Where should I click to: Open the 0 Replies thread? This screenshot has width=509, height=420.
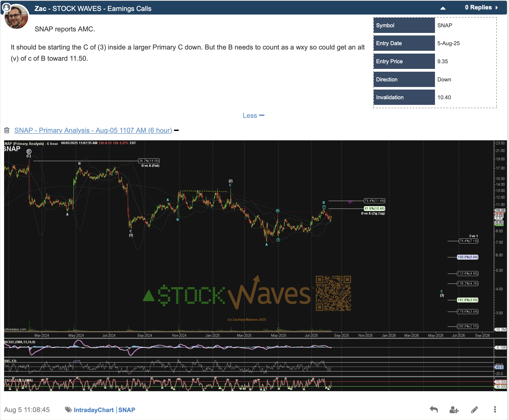click(478, 7)
